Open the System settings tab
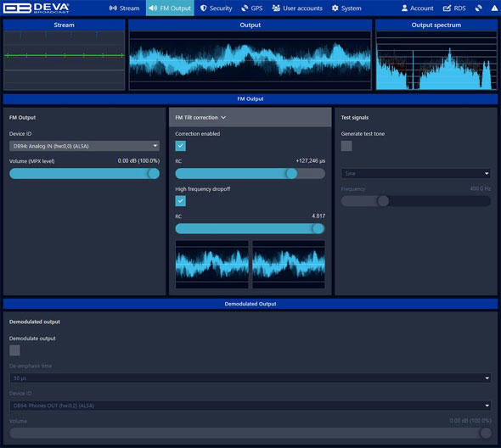Screen dimensions: 501x448 [346, 8]
